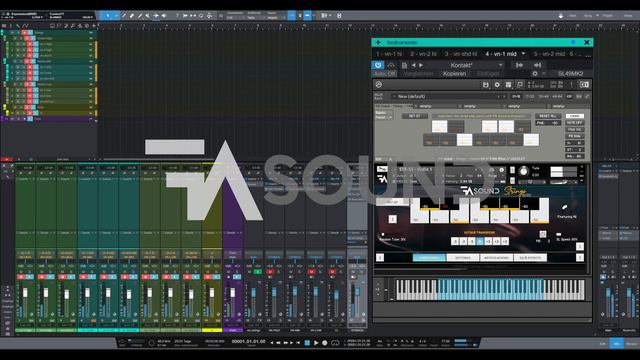
Task: Click Kontakt's save floppy icon
Action: point(486,84)
